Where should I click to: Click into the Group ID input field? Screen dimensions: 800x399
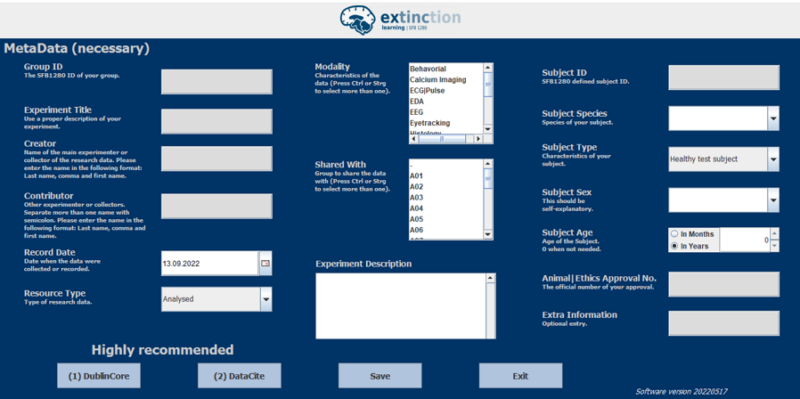217,82
